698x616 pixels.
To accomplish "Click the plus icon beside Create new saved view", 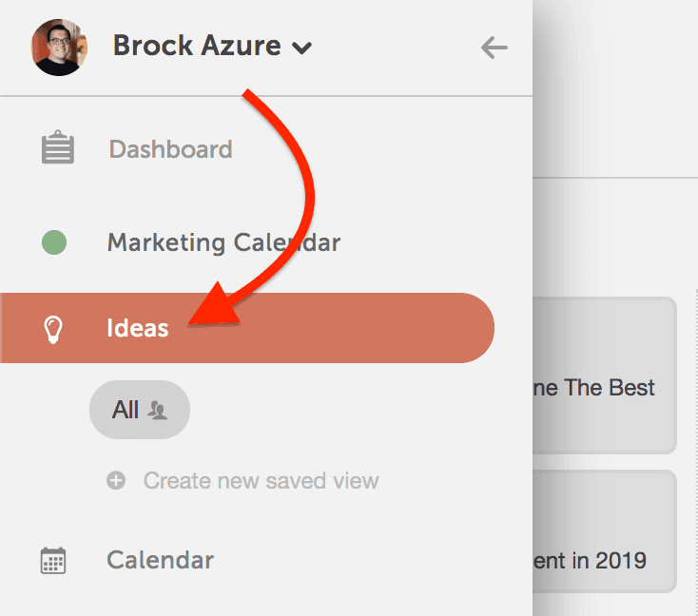I will 116,480.
